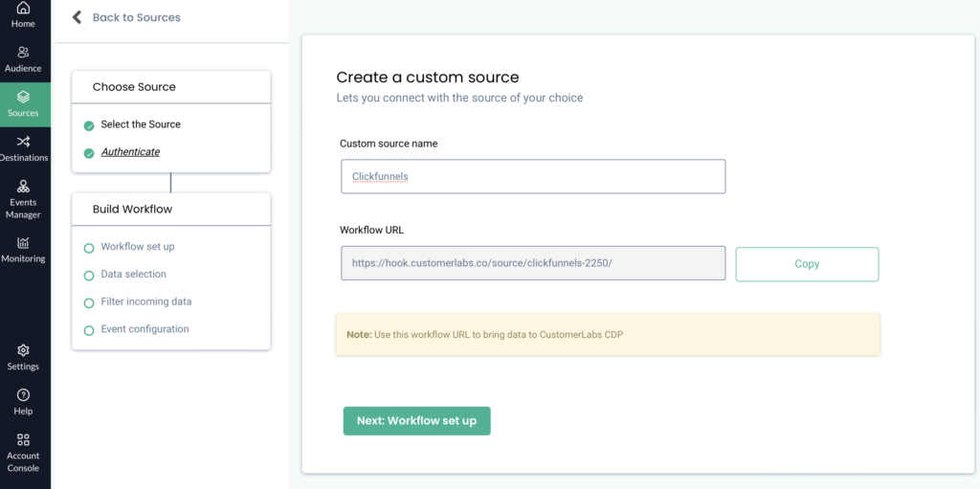Screen dimensions: 980x489
Task: Open the Destinations shuffle icon
Action: click(x=23, y=142)
